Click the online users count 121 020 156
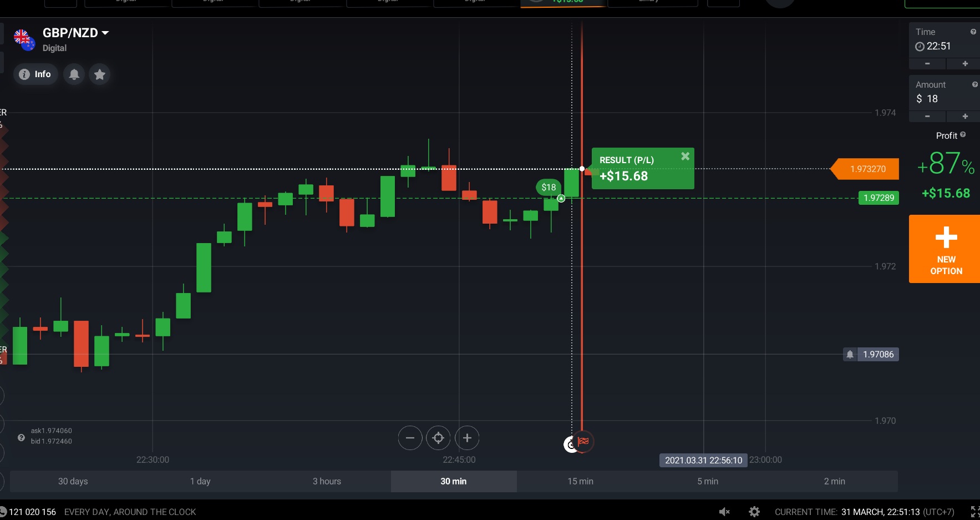980x520 pixels. [32, 512]
